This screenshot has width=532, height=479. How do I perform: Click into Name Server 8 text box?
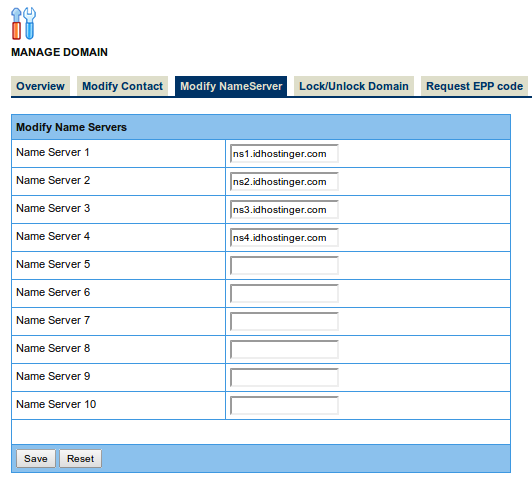284,349
